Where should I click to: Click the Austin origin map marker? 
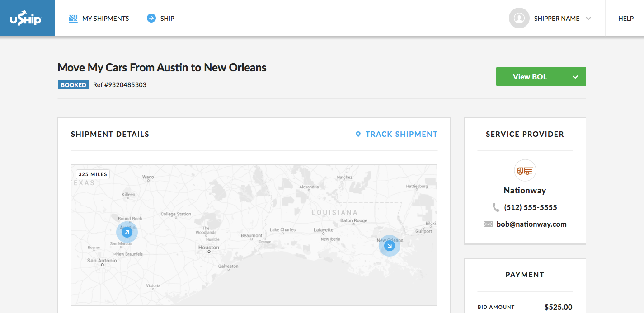click(127, 232)
